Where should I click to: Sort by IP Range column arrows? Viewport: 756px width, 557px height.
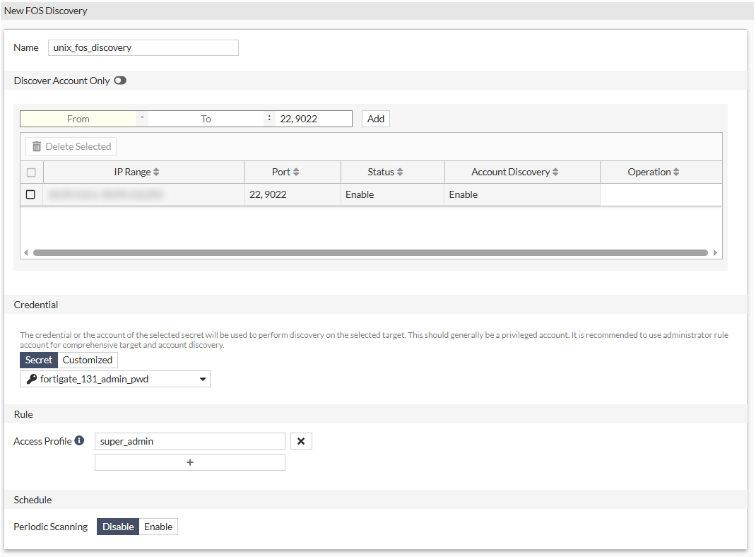pos(156,172)
